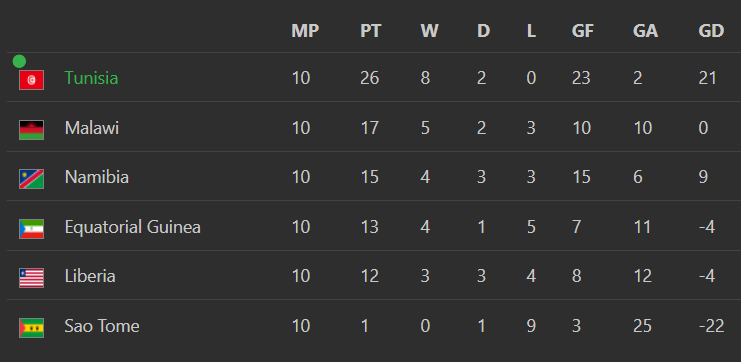The width and height of the screenshot is (741, 362).
Task: Click the D draws column header
Action: pyautogui.click(x=483, y=31)
